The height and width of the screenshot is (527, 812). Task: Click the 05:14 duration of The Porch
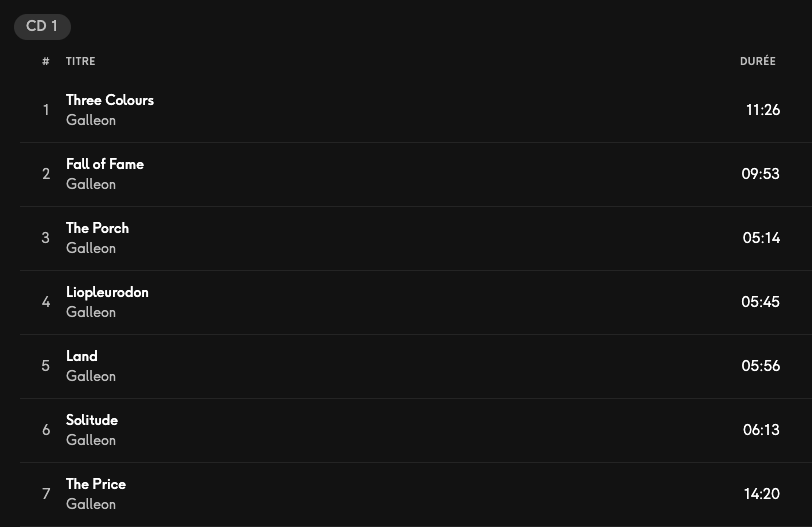point(761,238)
